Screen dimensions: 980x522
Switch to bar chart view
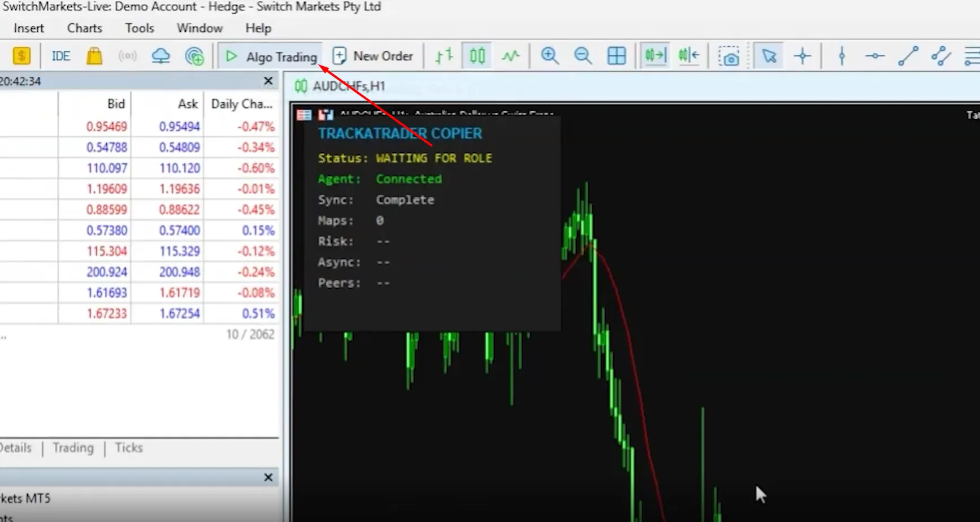[444, 56]
